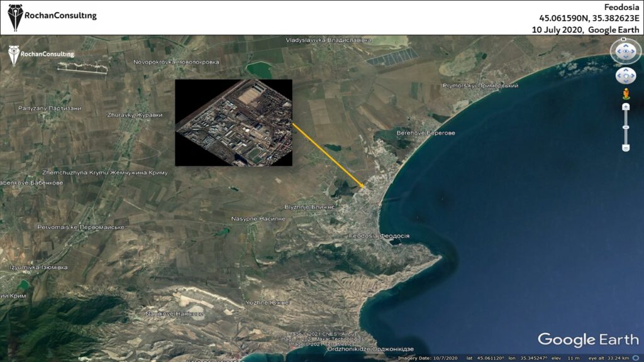644x362 pixels.
Task: Open the inset satellite image thumbnail
Action: click(234, 123)
